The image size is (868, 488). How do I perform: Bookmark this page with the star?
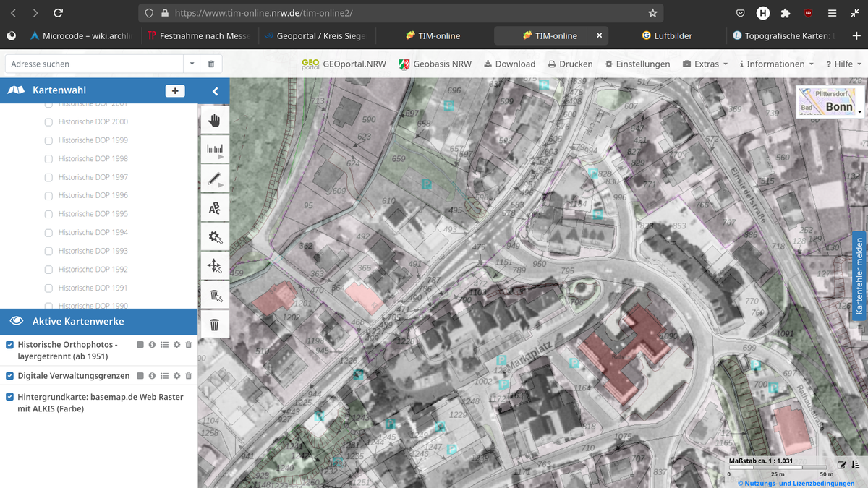coord(652,13)
